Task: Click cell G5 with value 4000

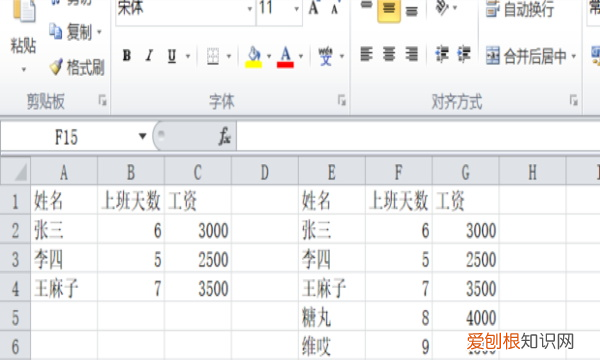Action: click(466, 317)
